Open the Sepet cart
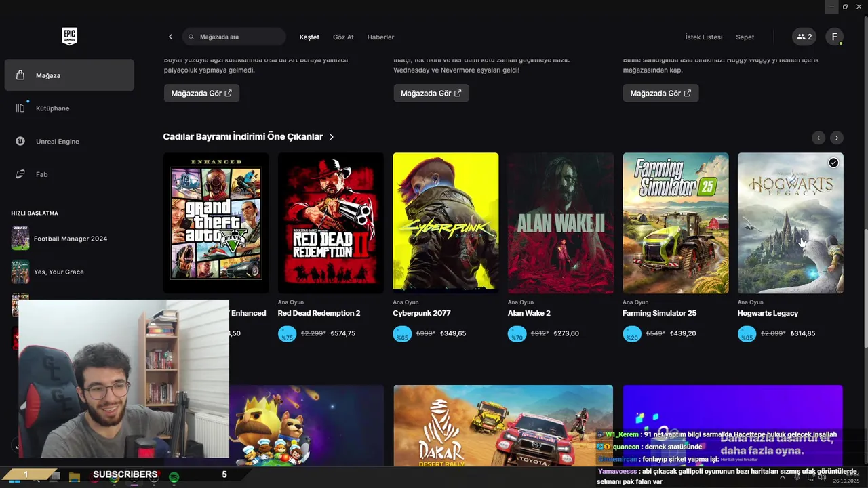 coord(745,37)
